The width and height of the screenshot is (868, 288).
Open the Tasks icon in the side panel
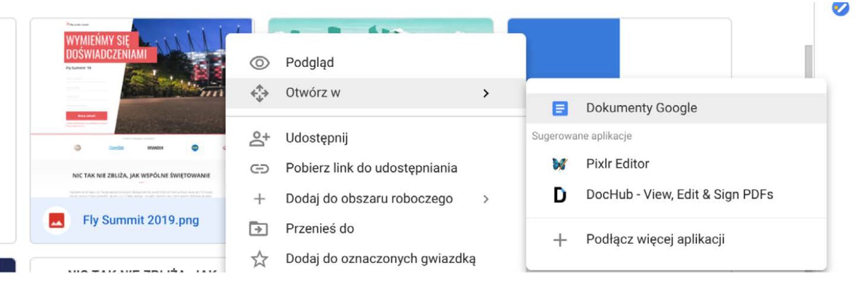pos(840,8)
